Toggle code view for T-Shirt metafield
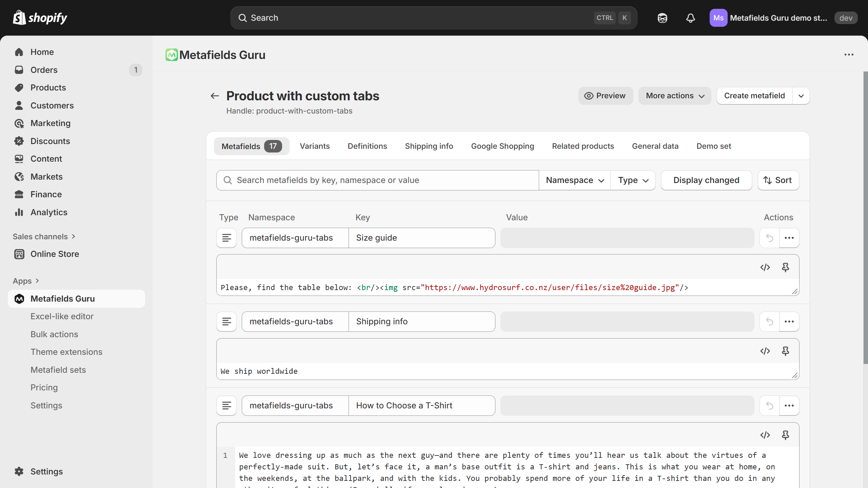Viewport: 868px width, 488px height. (765, 435)
